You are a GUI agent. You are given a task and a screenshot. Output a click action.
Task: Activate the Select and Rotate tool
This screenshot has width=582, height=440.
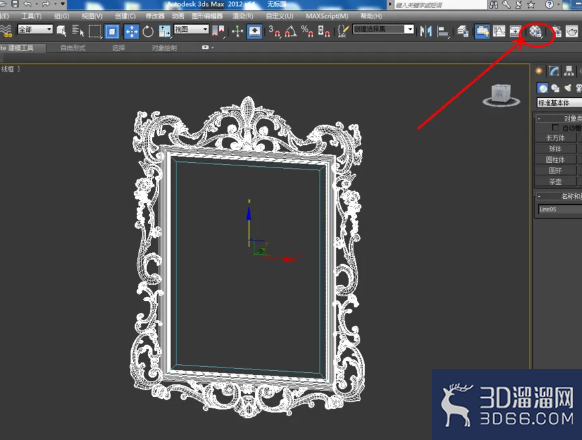coord(148,31)
